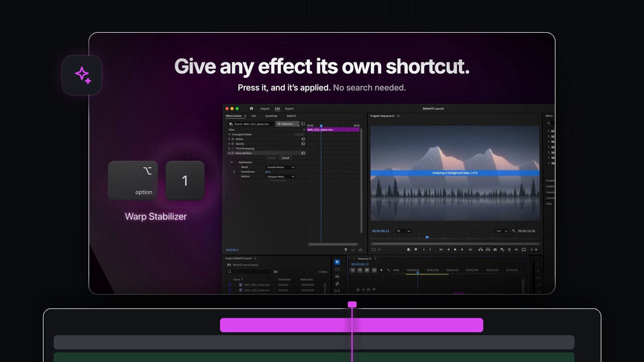Screen dimensions: 644x362
Task: Switch to the Edit workspace tab
Action: tap(277, 109)
